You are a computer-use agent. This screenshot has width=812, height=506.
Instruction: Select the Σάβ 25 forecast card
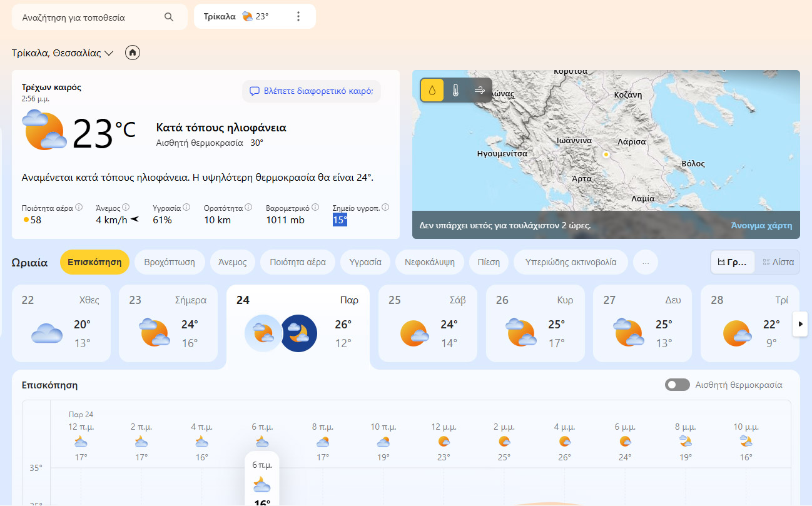pyautogui.click(x=428, y=323)
